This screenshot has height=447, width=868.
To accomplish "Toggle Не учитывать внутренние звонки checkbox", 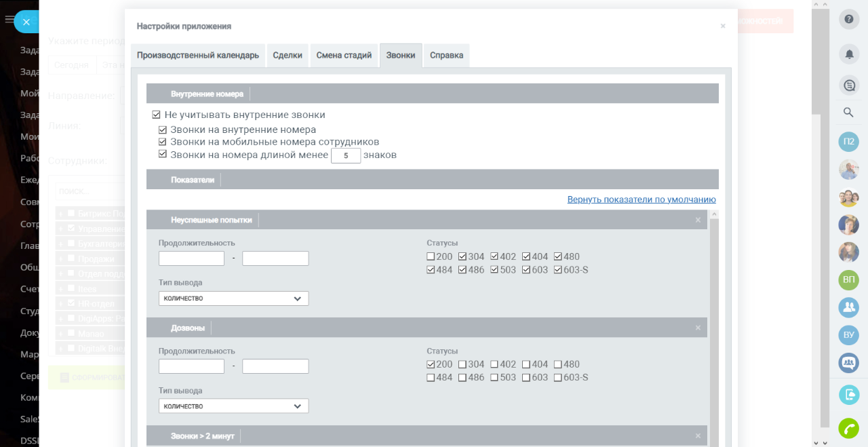I will coord(157,115).
